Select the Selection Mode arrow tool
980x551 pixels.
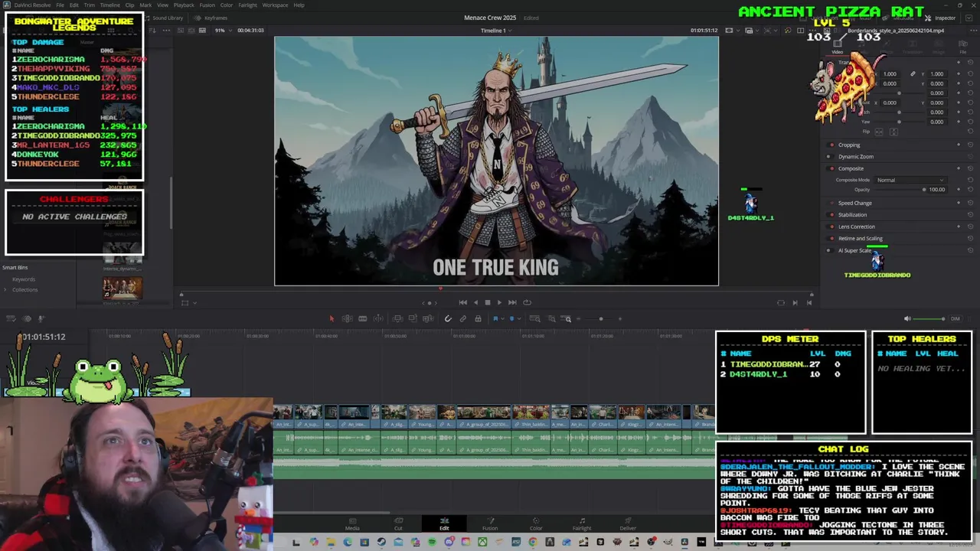[x=332, y=318]
